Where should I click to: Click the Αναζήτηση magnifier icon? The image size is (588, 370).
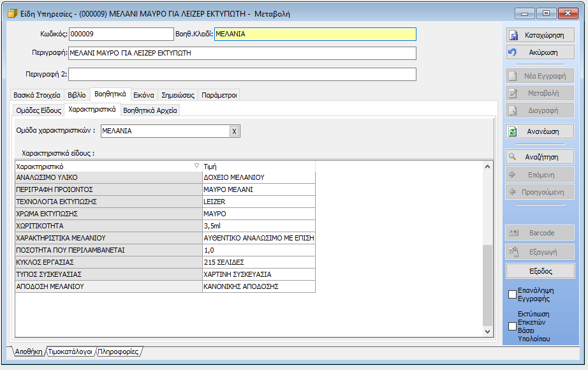coord(512,157)
